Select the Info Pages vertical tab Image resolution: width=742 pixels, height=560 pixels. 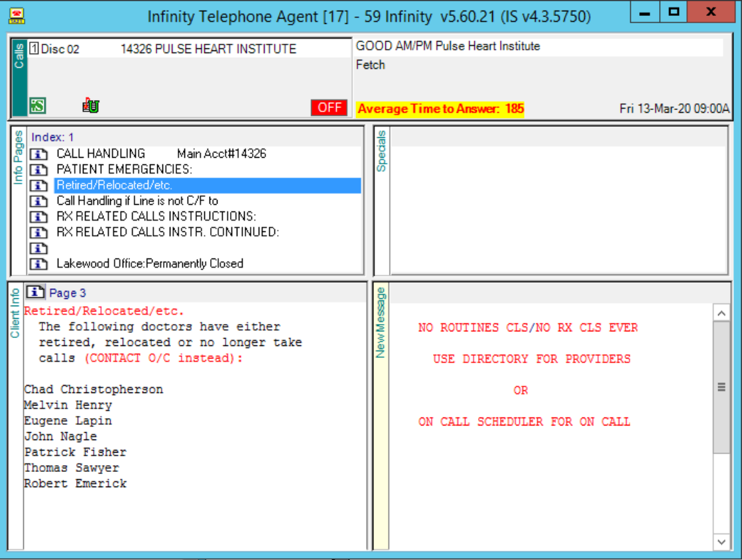[x=19, y=200]
